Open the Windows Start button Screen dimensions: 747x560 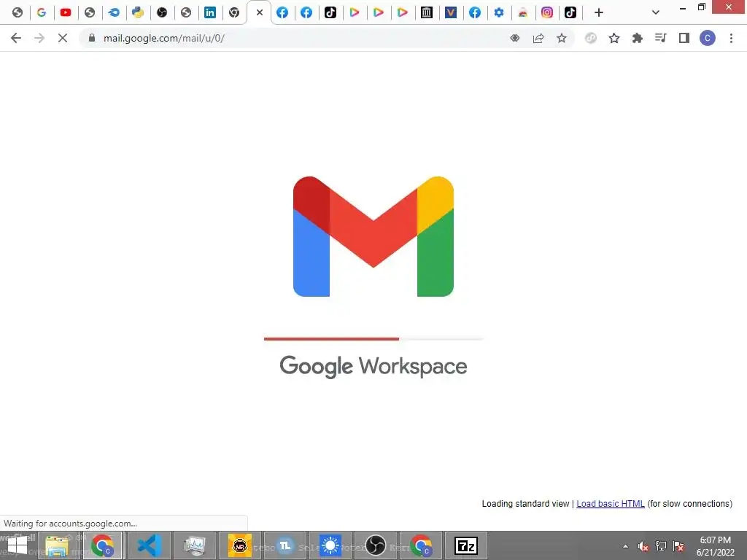click(x=18, y=545)
